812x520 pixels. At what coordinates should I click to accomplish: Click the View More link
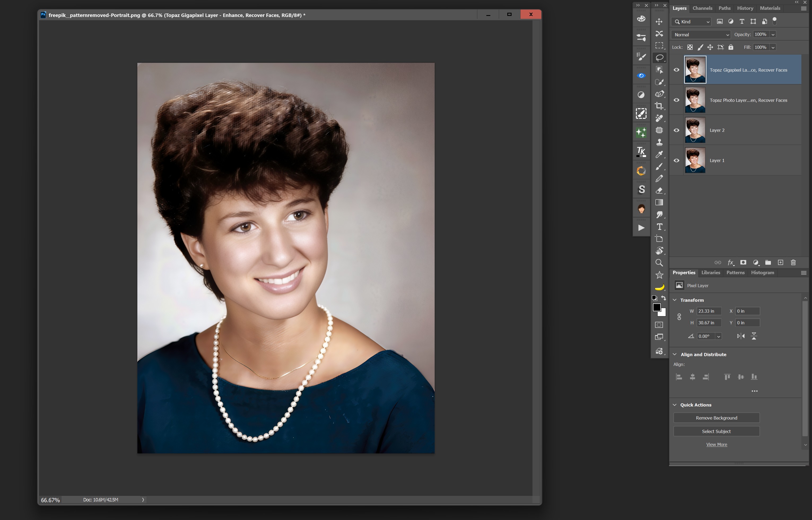716,444
